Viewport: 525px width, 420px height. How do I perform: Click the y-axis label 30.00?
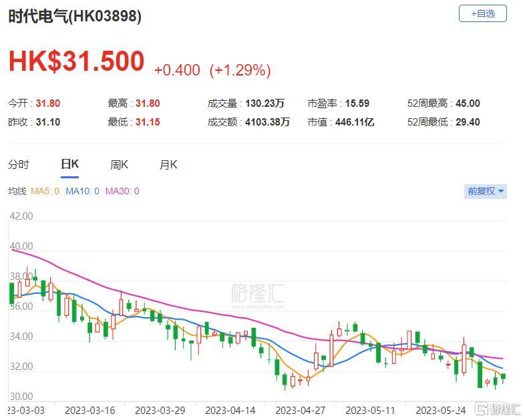pyautogui.click(x=21, y=397)
